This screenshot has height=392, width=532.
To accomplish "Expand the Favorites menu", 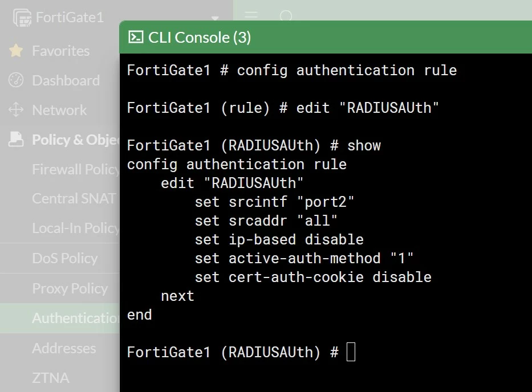I will [x=60, y=51].
